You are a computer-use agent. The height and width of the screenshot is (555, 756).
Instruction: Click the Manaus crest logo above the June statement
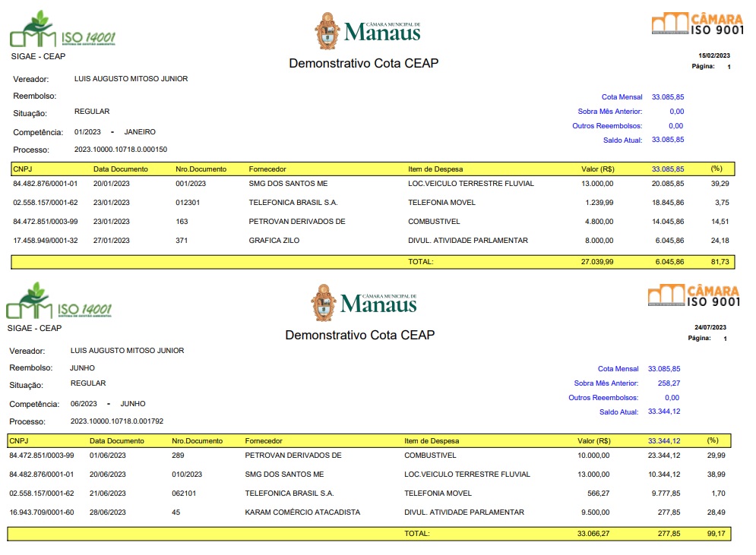coord(363,303)
